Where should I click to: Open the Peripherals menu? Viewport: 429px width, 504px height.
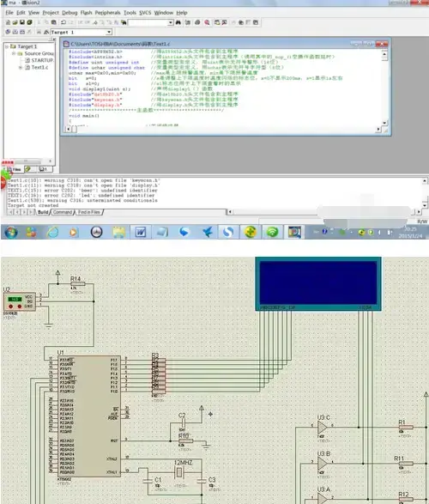click(x=107, y=13)
